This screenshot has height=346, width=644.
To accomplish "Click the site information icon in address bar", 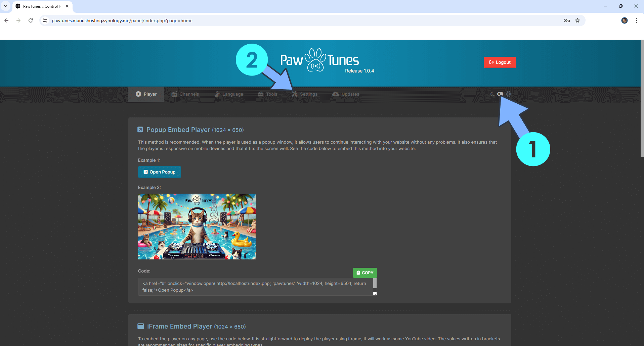I will 45,20.
